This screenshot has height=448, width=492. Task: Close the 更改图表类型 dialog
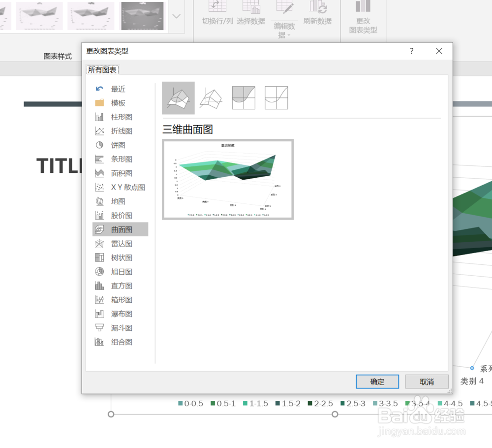click(x=439, y=51)
